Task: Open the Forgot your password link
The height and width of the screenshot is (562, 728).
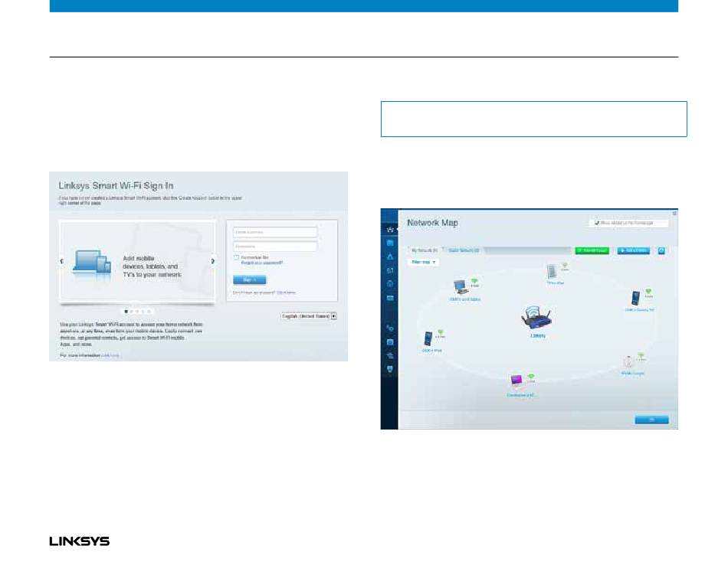Action: pos(262,263)
